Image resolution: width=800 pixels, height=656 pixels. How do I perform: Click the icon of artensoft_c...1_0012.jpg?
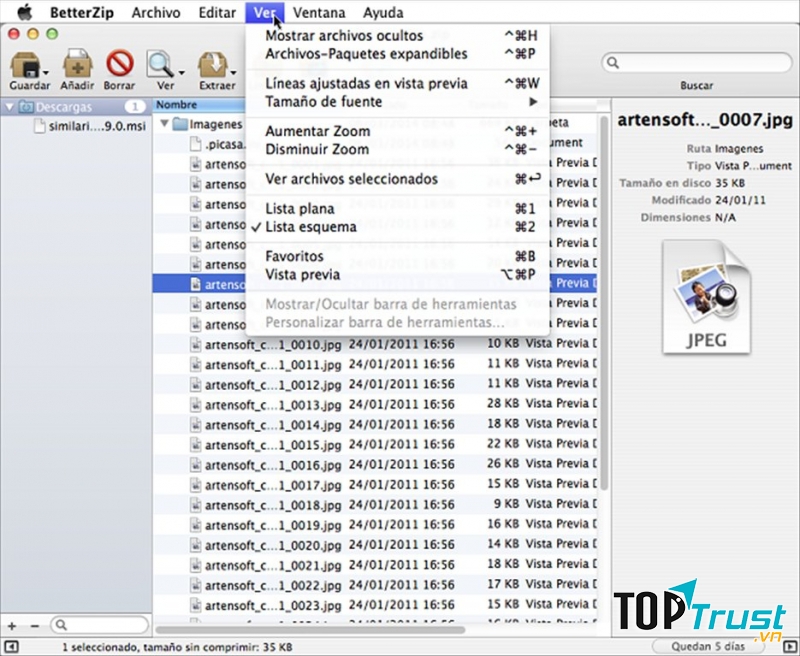(x=195, y=385)
